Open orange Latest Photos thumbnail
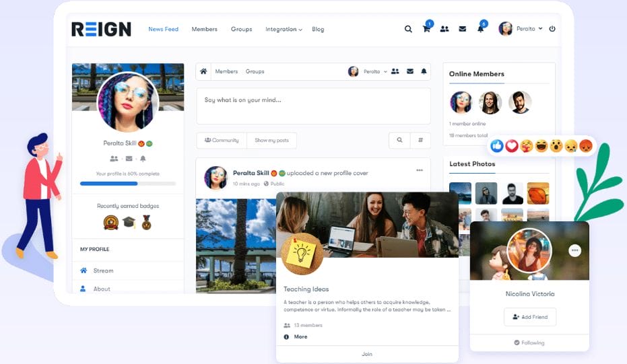 coord(538,193)
